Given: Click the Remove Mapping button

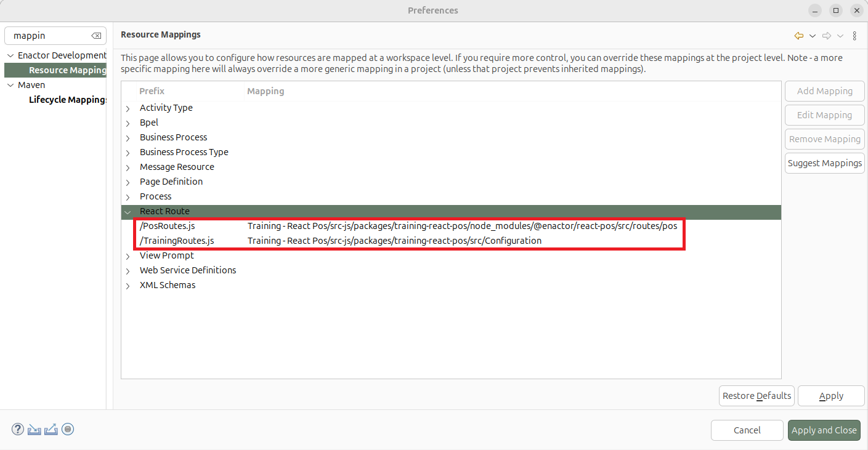Looking at the screenshot, I should [825, 139].
